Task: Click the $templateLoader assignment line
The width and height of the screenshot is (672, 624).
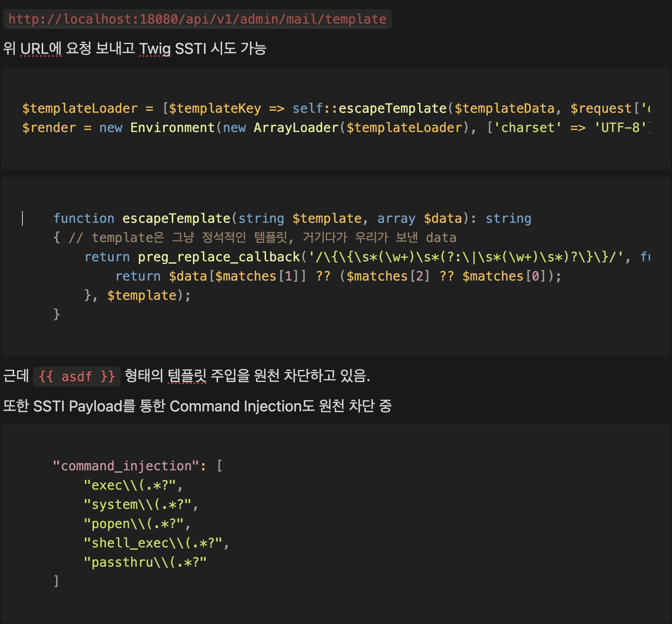Action: click(336, 108)
